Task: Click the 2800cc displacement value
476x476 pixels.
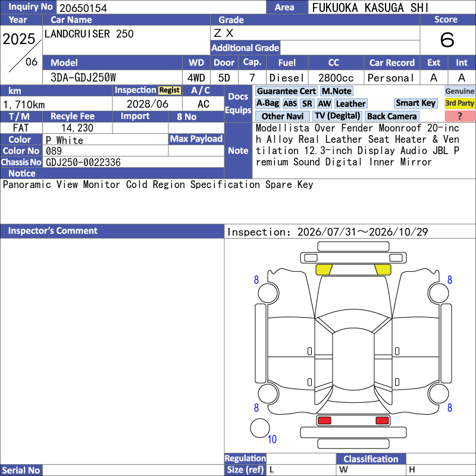Action: (336, 78)
